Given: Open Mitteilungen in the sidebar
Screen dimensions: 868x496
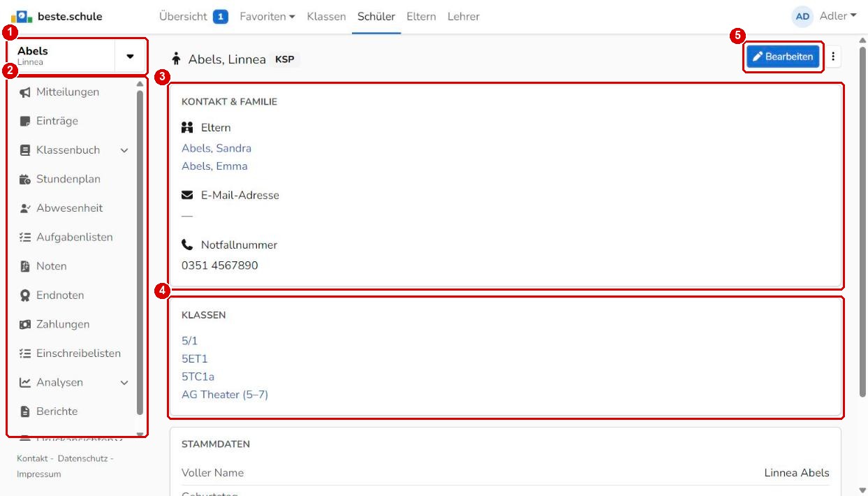Looking at the screenshot, I should [x=68, y=92].
